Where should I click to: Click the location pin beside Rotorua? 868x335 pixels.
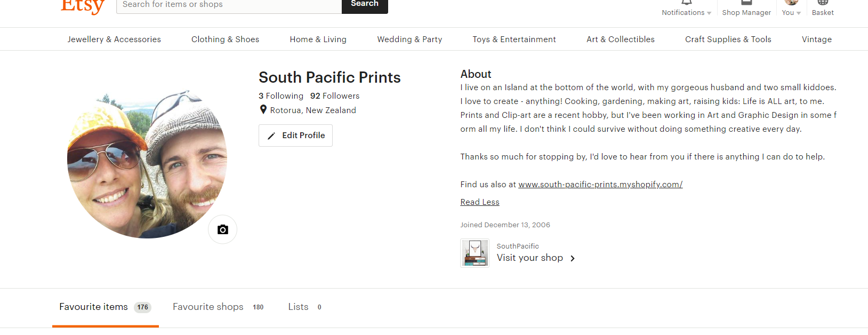(263, 110)
